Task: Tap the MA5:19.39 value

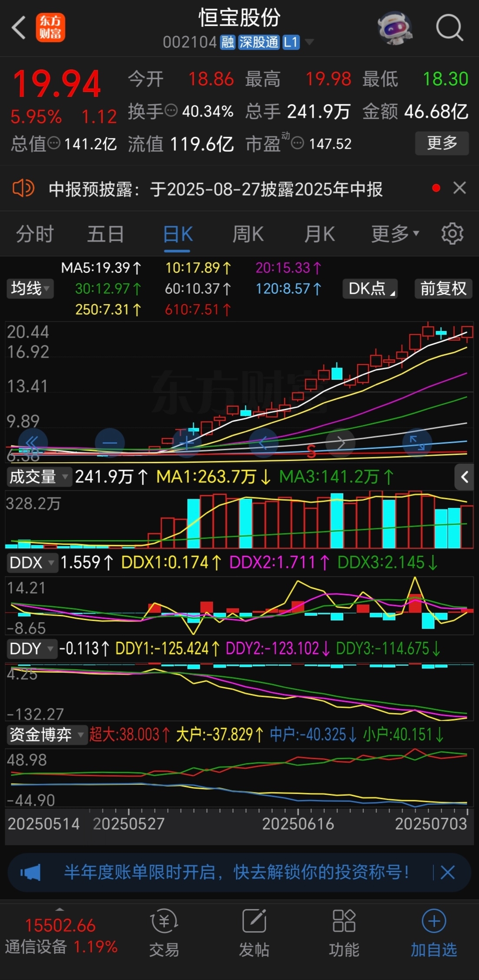Action: [x=101, y=267]
